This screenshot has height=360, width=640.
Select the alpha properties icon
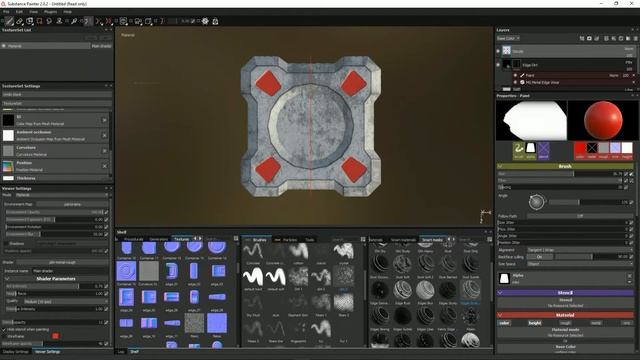[531, 150]
